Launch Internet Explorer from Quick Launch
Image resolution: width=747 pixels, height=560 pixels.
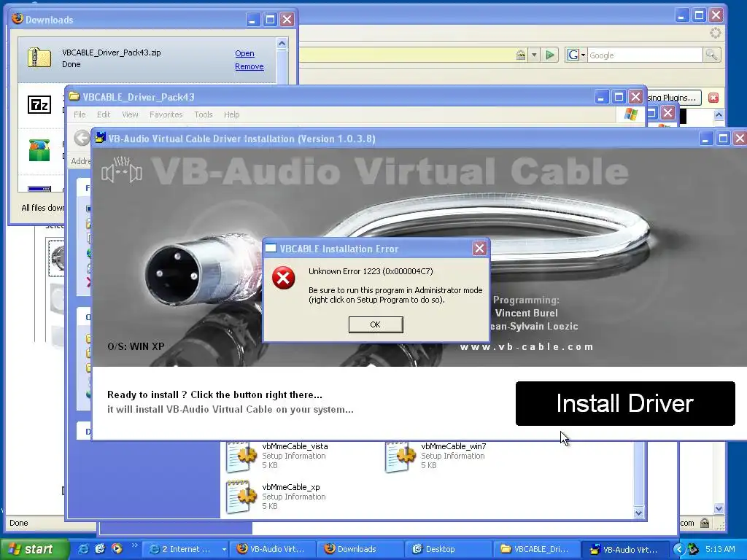[83, 549]
